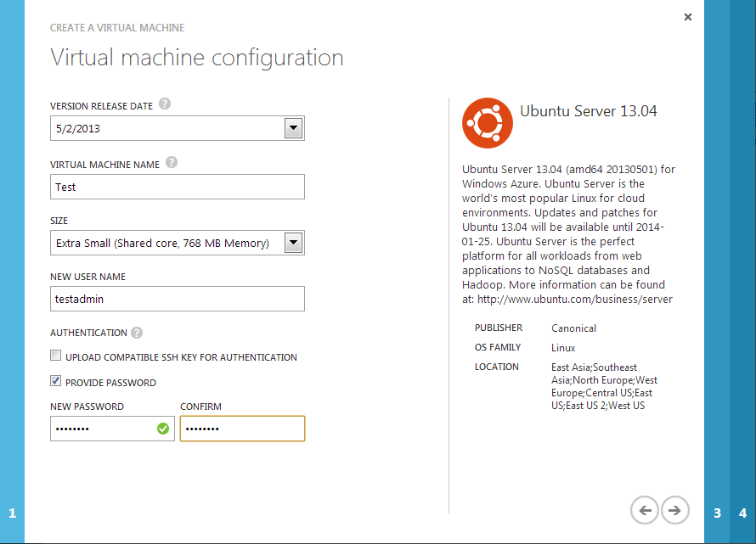Focus the New User Name field
This screenshot has height=544, width=756.
click(177, 299)
